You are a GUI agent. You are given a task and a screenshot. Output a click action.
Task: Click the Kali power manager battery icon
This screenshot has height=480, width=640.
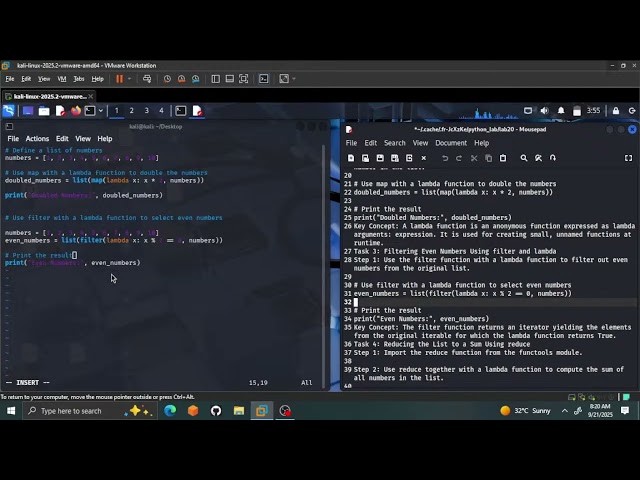click(x=577, y=111)
